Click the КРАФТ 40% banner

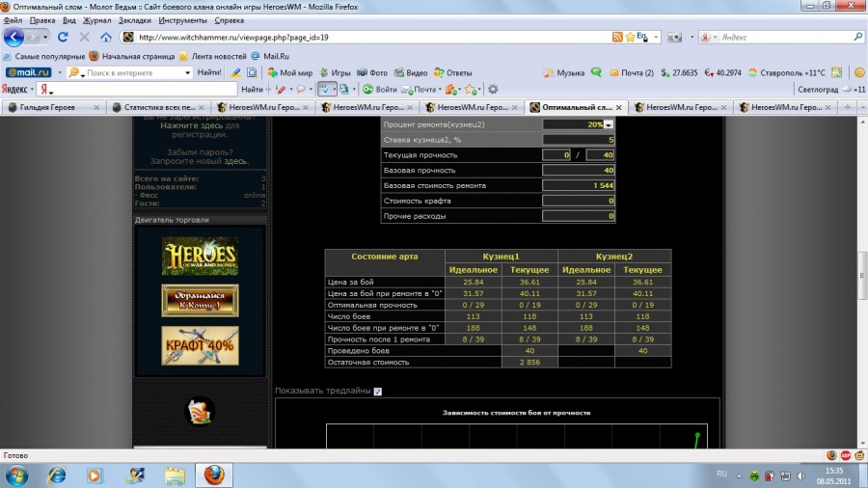200,346
